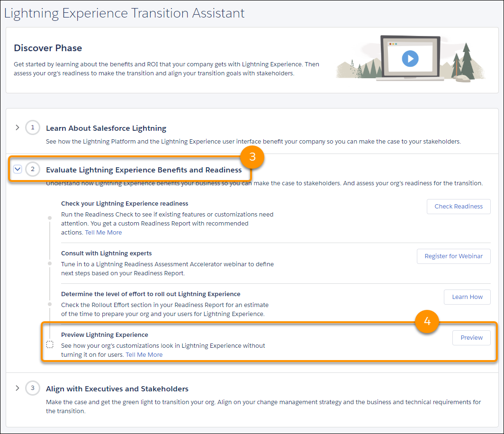
Task: Expand the Learn About Salesforce Lightning section
Action: pyautogui.click(x=17, y=127)
